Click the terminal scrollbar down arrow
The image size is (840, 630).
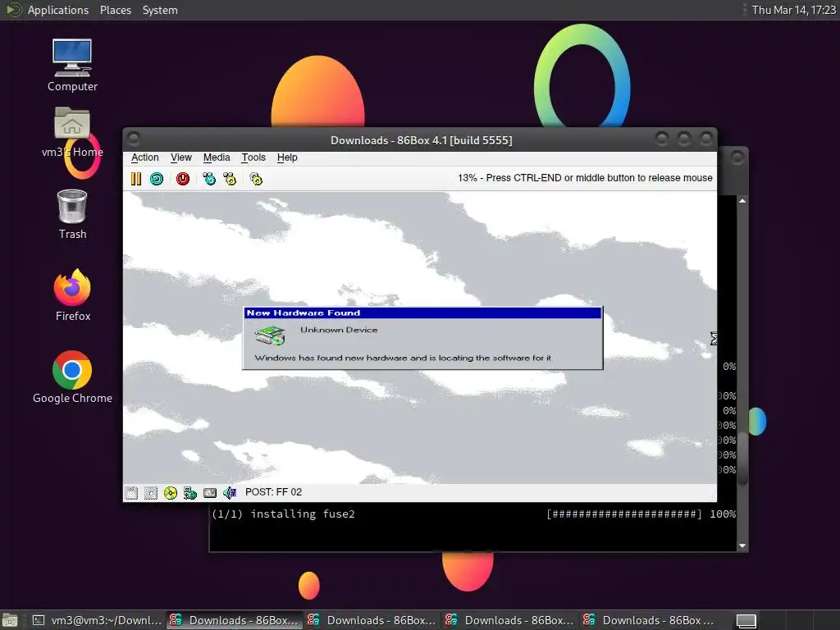742,546
